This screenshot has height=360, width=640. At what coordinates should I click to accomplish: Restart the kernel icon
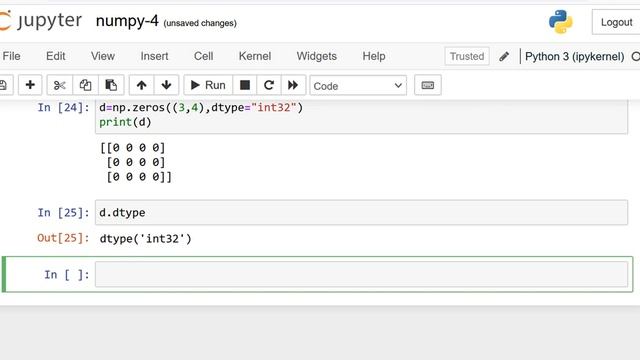(269, 85)
